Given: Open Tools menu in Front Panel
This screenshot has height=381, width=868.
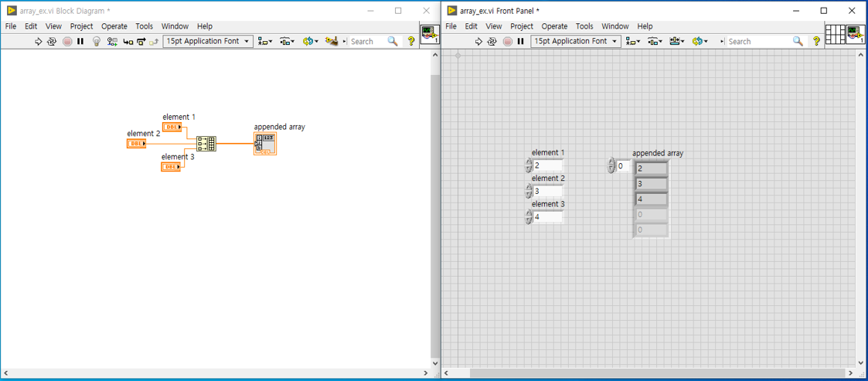Looking at the screenshot, I should click(x=584, y=26).
